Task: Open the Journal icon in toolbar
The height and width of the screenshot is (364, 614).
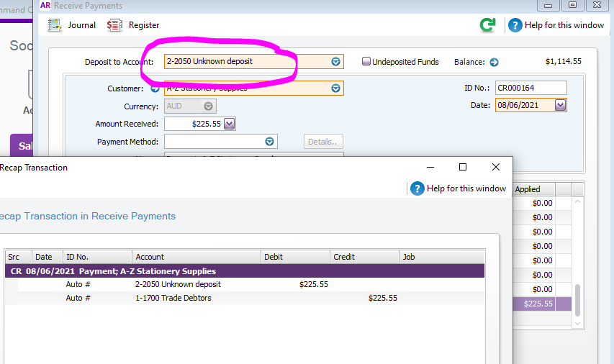Action: coord(55,25)
